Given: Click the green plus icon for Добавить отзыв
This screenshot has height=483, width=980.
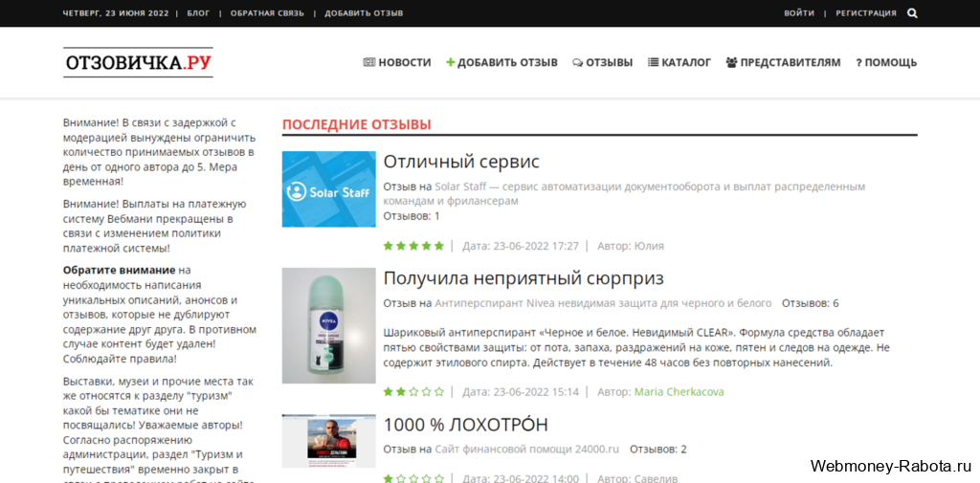Looking at the screenshot, I should pyautogui.click(x=450, y=62).
